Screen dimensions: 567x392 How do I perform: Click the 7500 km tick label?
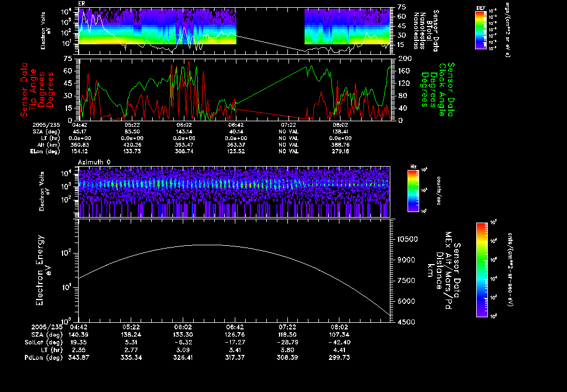pyautogui.click(x=407, y=281)
